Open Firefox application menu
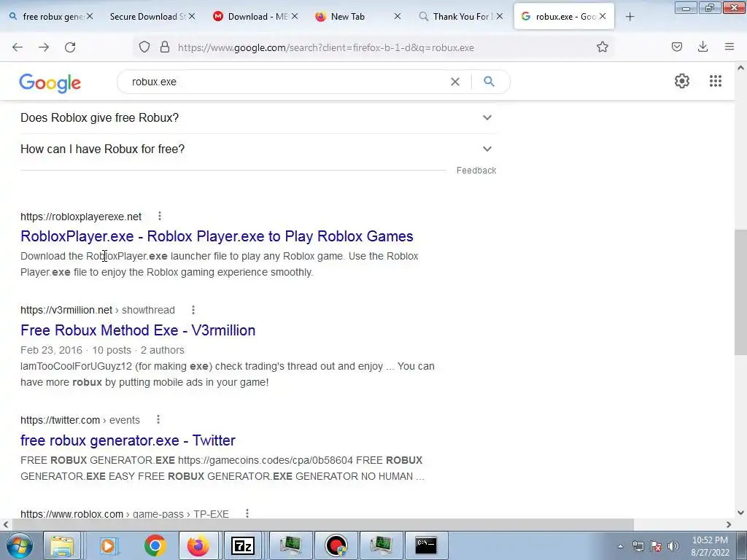Image resolution: width=747 pixels, height=560 pixels. [x=729, y=47]
